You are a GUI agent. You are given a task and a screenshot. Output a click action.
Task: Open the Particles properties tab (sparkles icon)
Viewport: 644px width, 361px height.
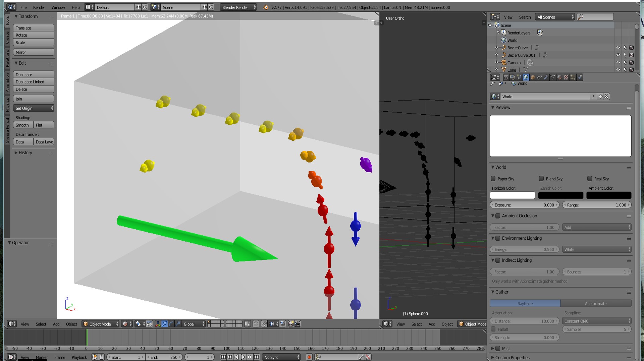573,77
